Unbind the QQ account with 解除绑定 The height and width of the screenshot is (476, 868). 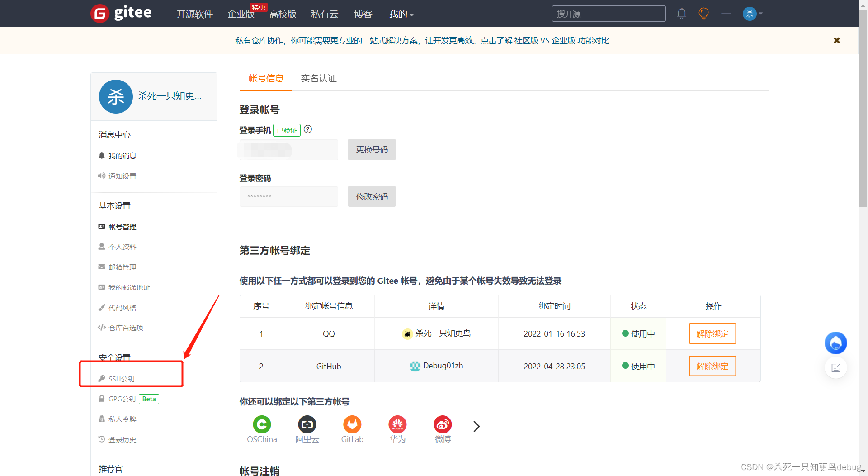pyautogui.click(x=712, y=333)
